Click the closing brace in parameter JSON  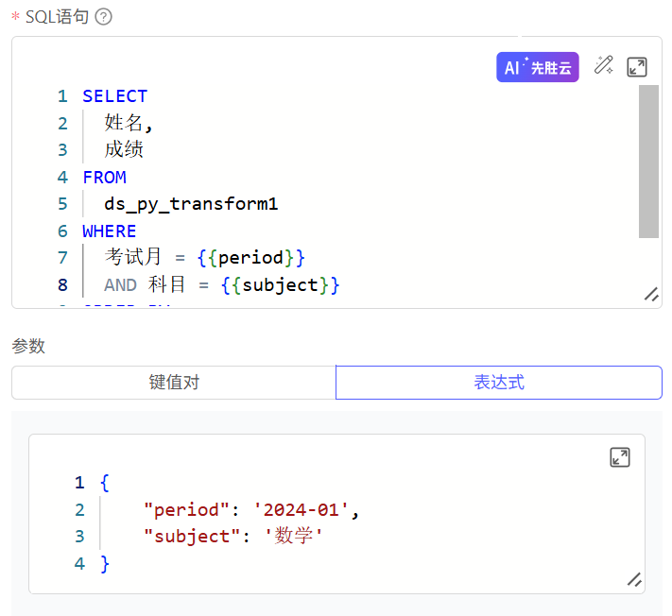[105, 564]
